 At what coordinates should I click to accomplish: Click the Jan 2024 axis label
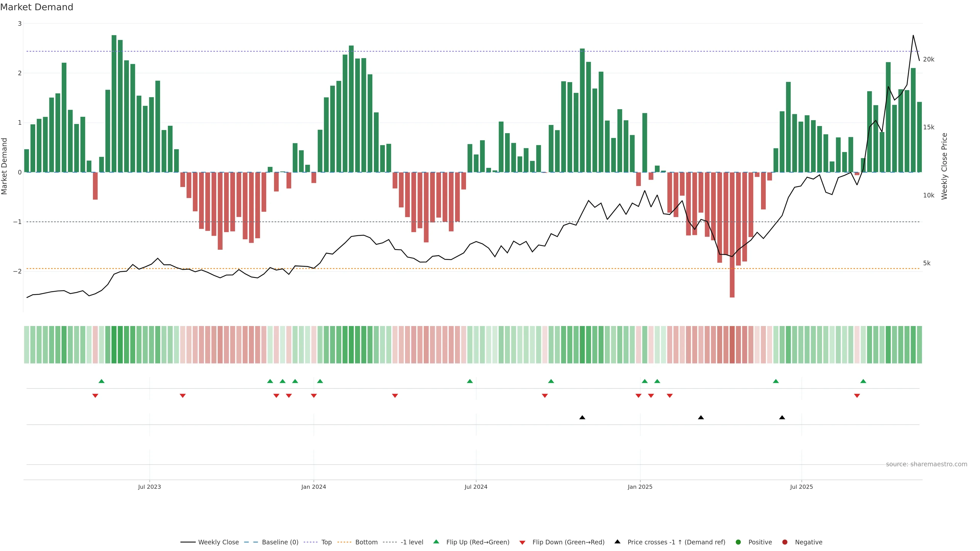[313, 487]
